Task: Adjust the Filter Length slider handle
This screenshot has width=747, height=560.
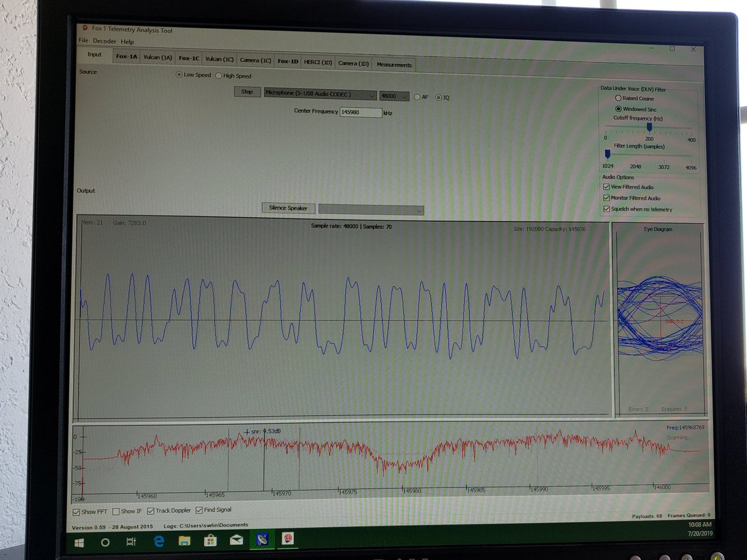Action: pos(608,155)
